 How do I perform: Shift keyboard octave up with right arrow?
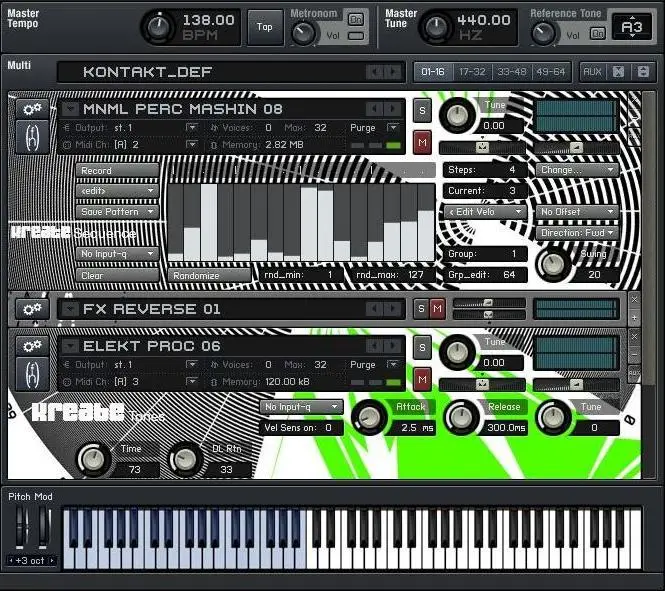point(52,560)
